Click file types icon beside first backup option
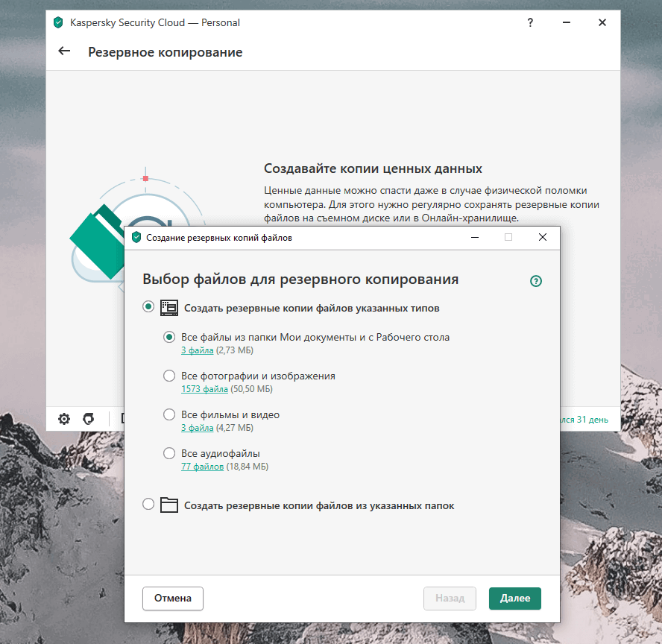 pos(169,308)
